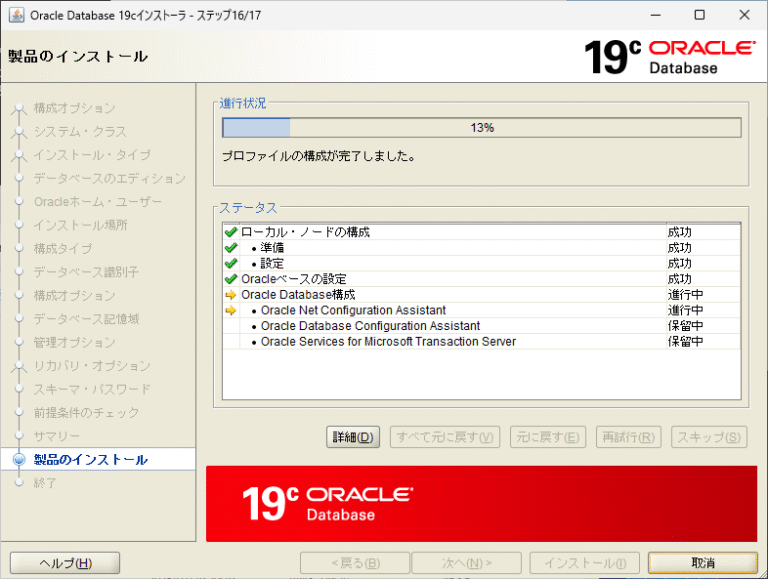768x579 pixels.
Task: Maximize the installer window
Action: pyautogui.click(x=700, y=15)
